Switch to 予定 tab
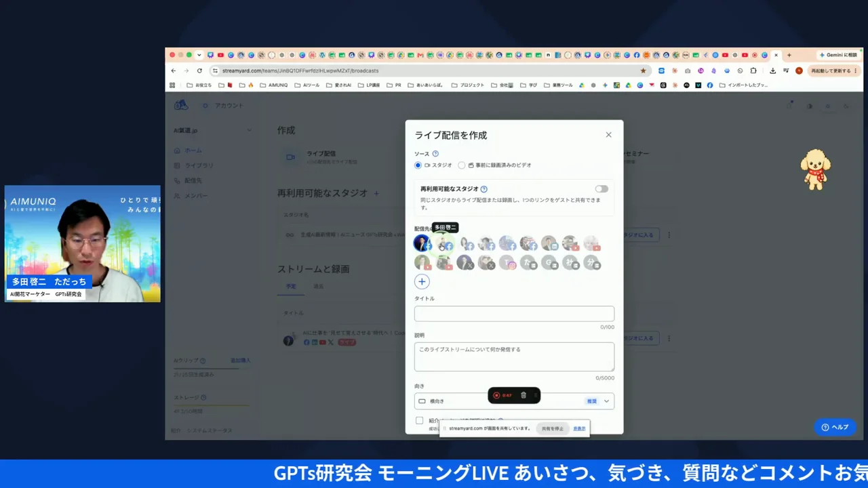868x488 pixels. coord(290,287)
